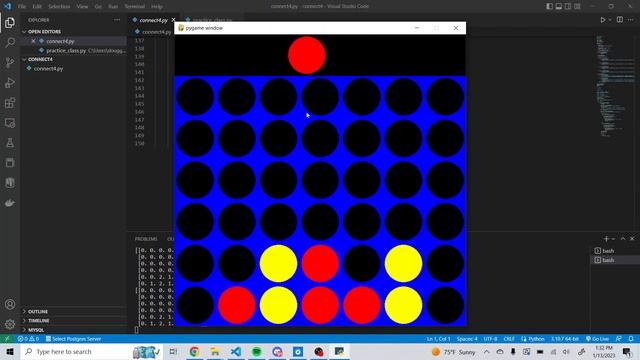Toggle the Secondary Side Bar layout icon

pyautogui.click(x=568, y=6)
